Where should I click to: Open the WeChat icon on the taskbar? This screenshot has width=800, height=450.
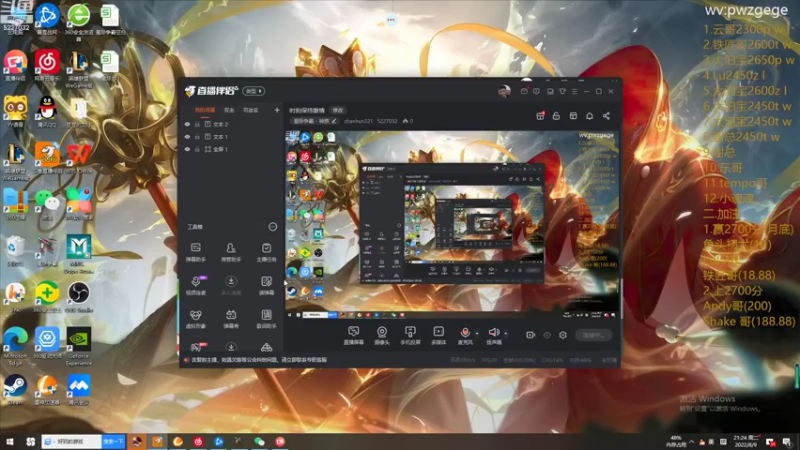259,442
